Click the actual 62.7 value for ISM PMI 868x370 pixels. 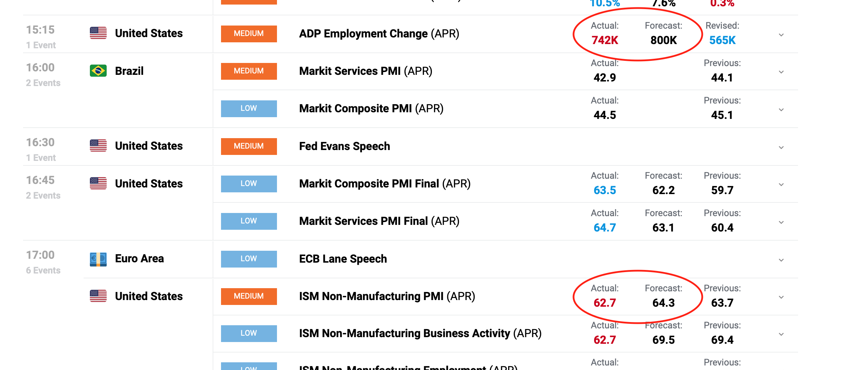[604, 303]
